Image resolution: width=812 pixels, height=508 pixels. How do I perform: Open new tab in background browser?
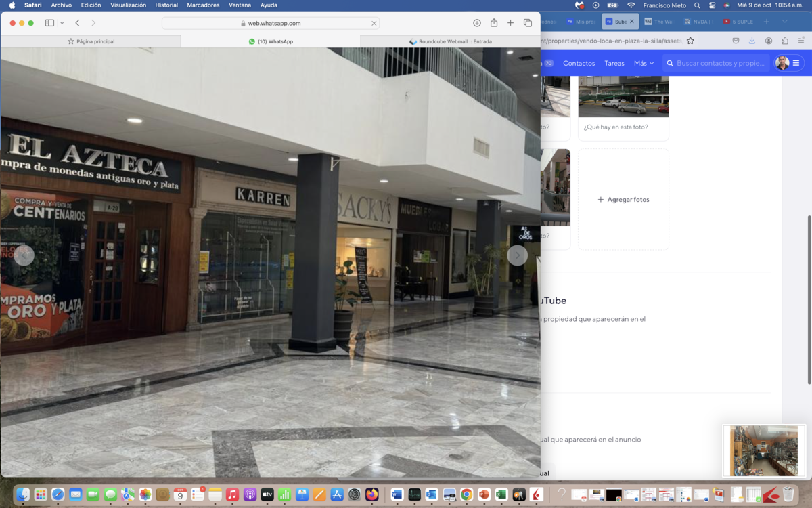(767, 22)
